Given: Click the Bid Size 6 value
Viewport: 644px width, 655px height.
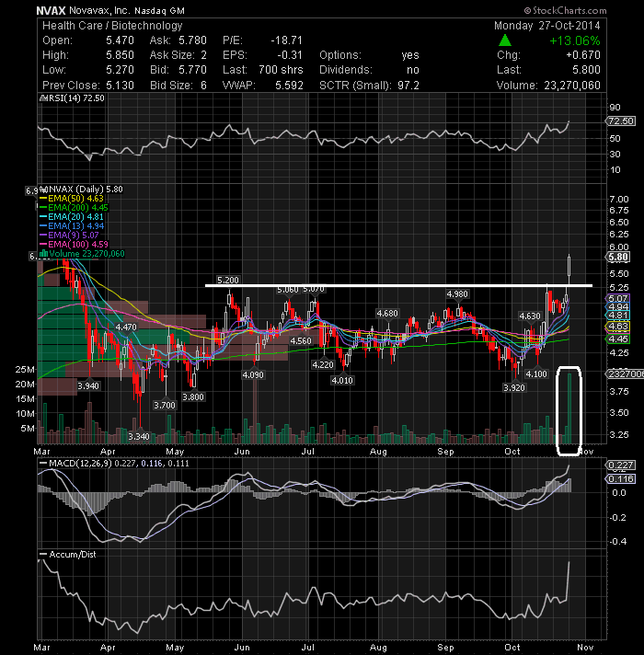Looking at the screenshot, I should [204, 86].
